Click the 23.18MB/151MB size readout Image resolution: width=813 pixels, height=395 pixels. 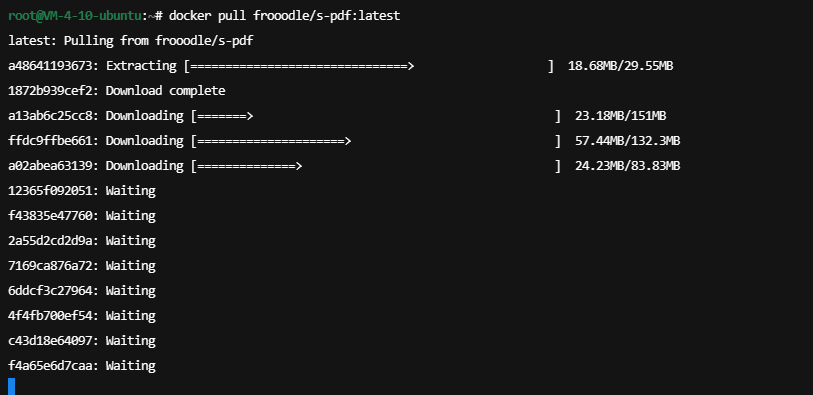coord(621,116)
